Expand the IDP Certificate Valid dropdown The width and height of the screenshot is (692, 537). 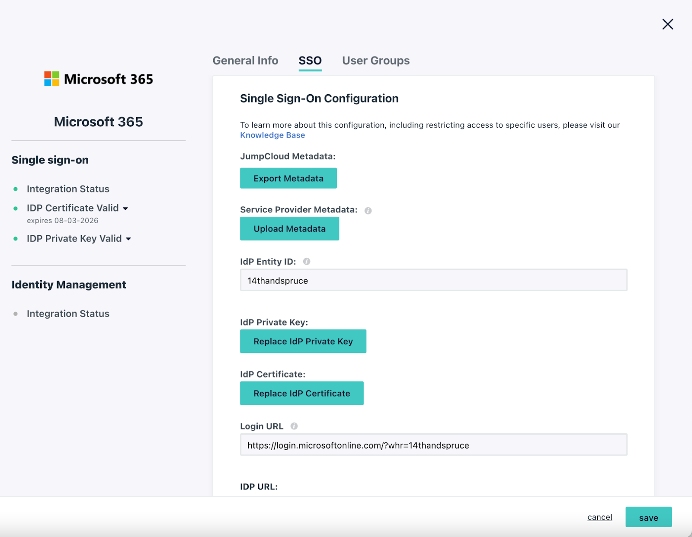coord(126,209)
